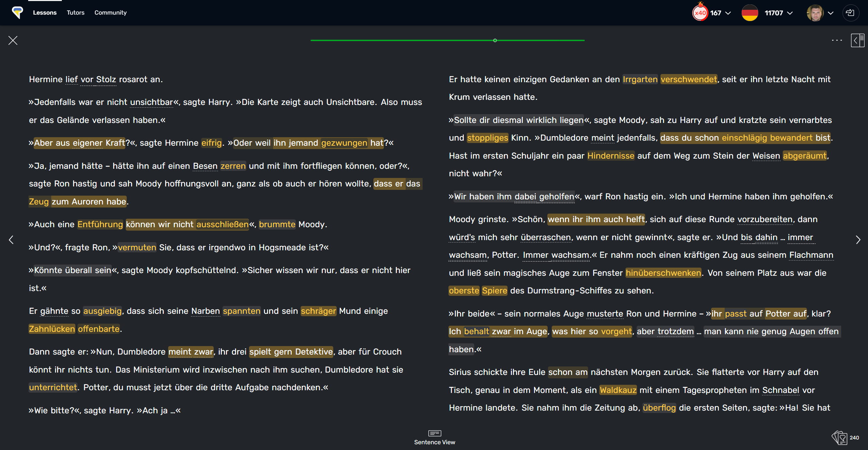Switch to Sentence View
The width and height of the screenshot is (868, 450).
[435, 437]
